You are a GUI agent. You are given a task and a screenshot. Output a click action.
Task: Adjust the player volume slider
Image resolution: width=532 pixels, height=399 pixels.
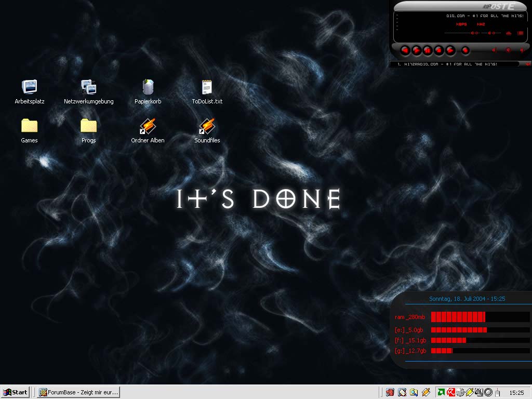coord(462,33)
